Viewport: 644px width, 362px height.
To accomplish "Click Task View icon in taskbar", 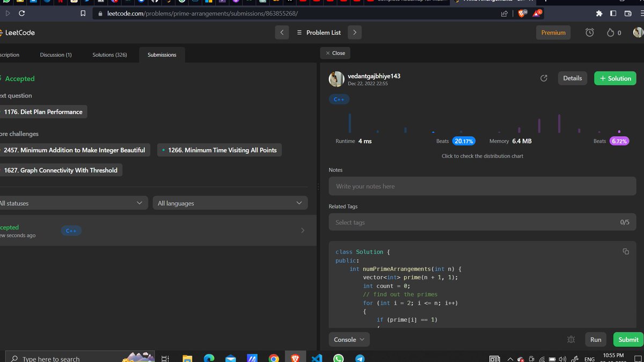I will pos(165,359).
